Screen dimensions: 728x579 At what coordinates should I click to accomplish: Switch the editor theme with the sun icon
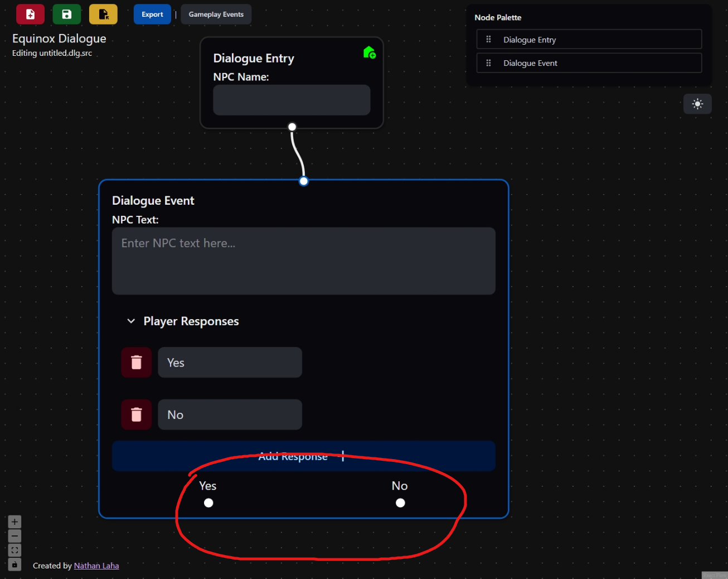[x=697, y=104]
